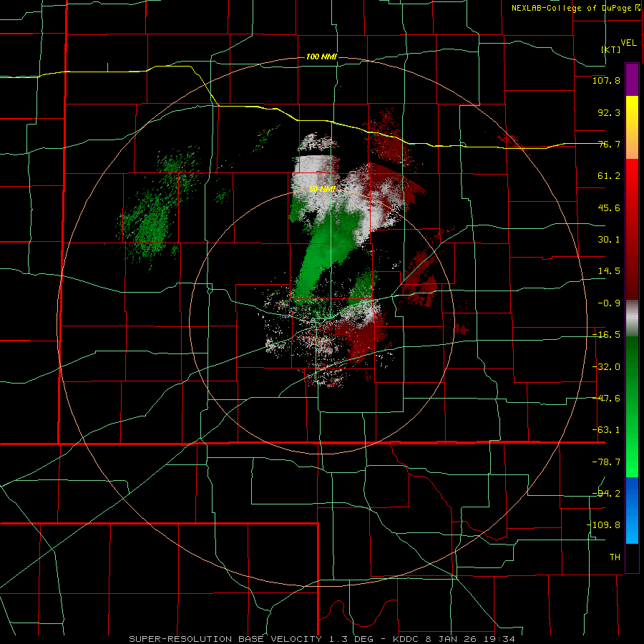Select the 92.3 legend value
The image size is (644, 644).
609,112
